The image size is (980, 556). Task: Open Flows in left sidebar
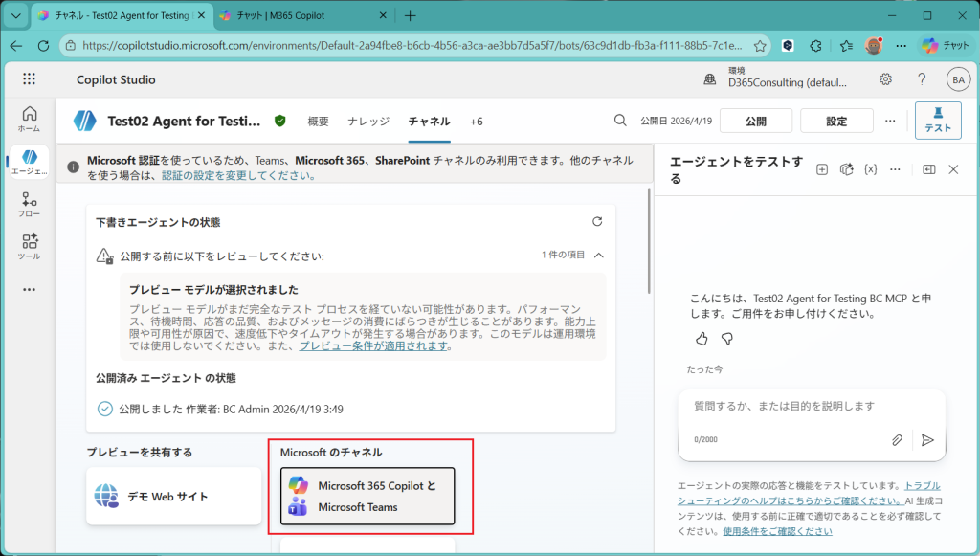pyautogui.click(x=29, y=205)
